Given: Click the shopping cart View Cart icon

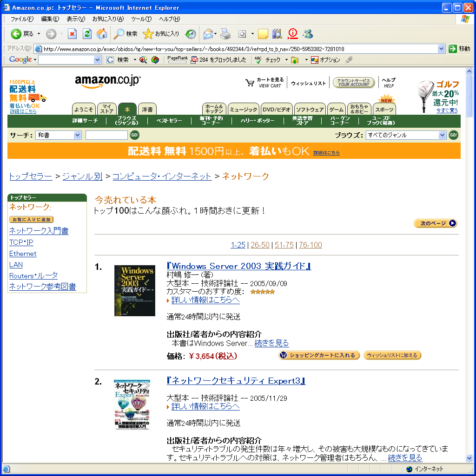Looking at the screenshot, I should (250, 83).
